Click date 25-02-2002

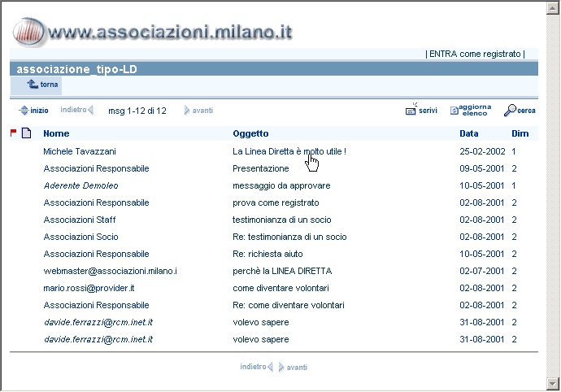click(482, 151)
